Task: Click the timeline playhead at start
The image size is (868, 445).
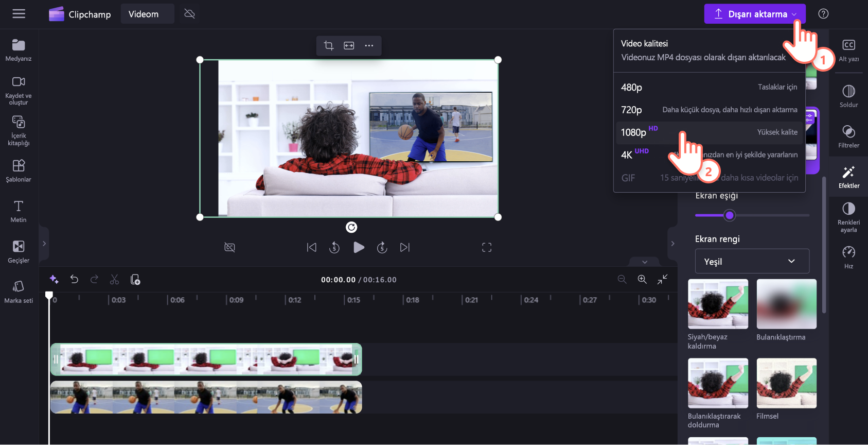Action: click(49, 296)
